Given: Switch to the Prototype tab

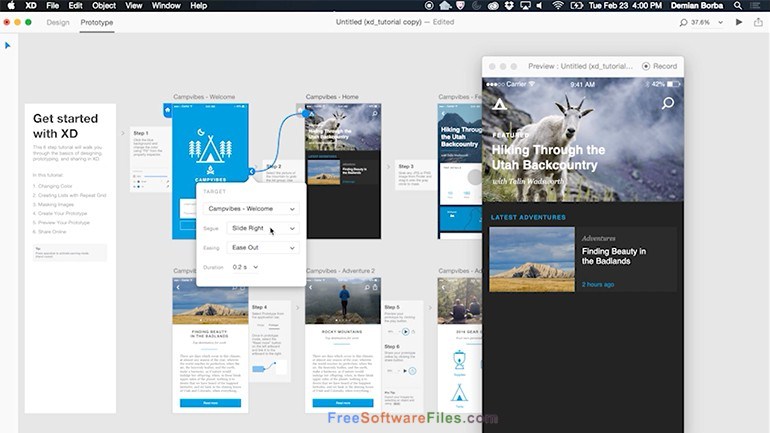Looking at the screenshot, I should [97, 22].
